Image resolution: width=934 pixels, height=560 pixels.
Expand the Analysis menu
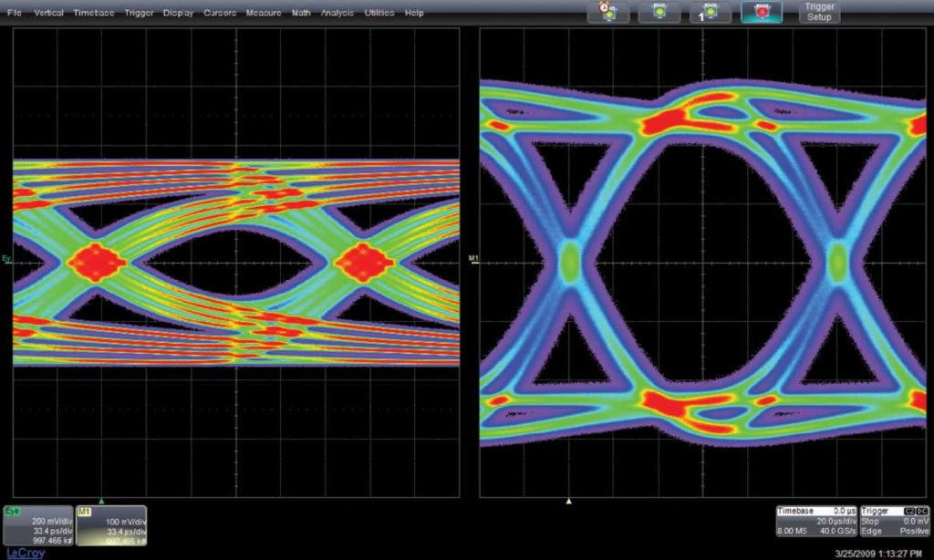pos(337,14)
